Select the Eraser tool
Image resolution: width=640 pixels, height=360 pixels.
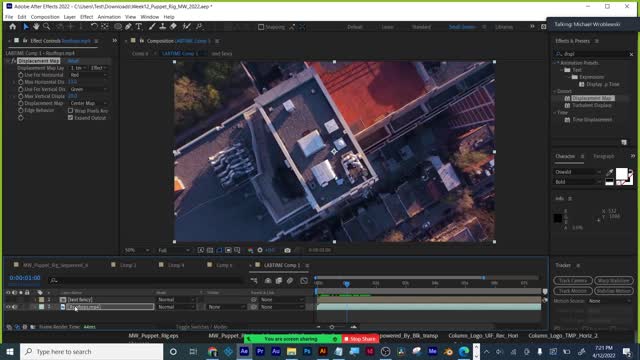[173, 27]
